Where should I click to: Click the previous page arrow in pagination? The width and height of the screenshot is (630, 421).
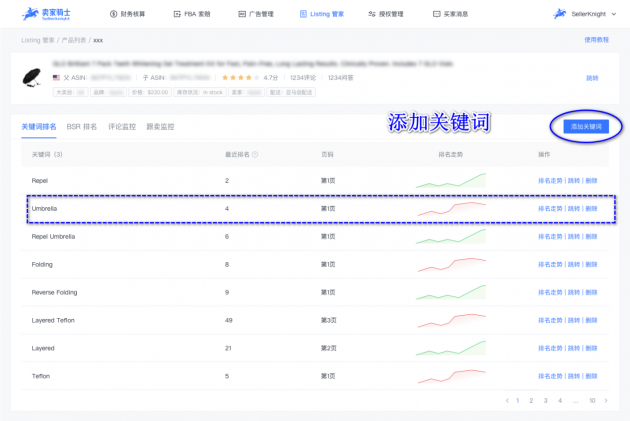(x=507, y=401)
